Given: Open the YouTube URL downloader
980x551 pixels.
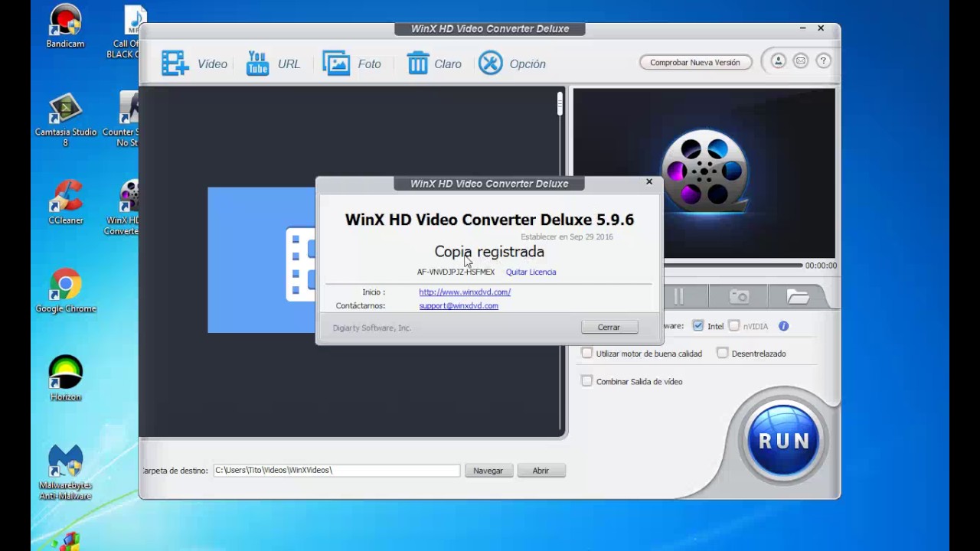Looking at the screenshot, I should 273,64.
